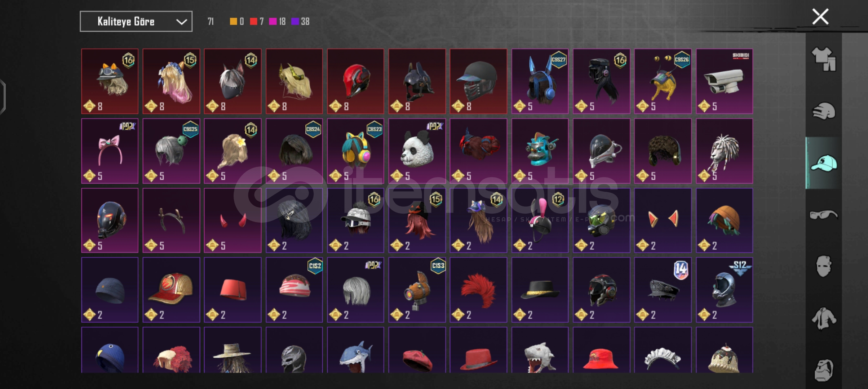Image resolution: width=868 pixels, height=389 pixels.
Task: Expand the Kaliteye Göre sort dropdown
Action: 136,22
